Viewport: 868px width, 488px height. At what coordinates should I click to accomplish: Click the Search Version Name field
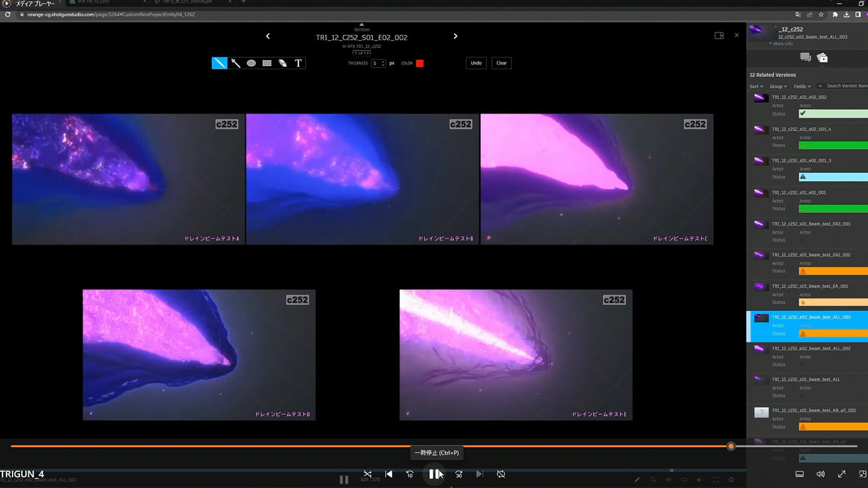(846, 86)
